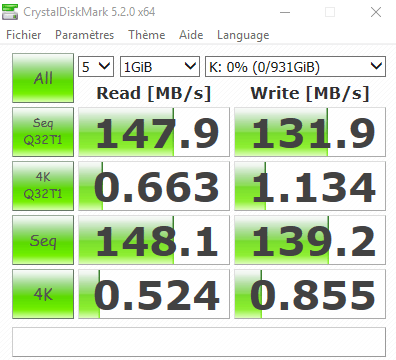This screenshot has height=360, width=396.
Task: Click the 147.9 Seq Q32T1 read result
Action: click(x=154, y=132)
